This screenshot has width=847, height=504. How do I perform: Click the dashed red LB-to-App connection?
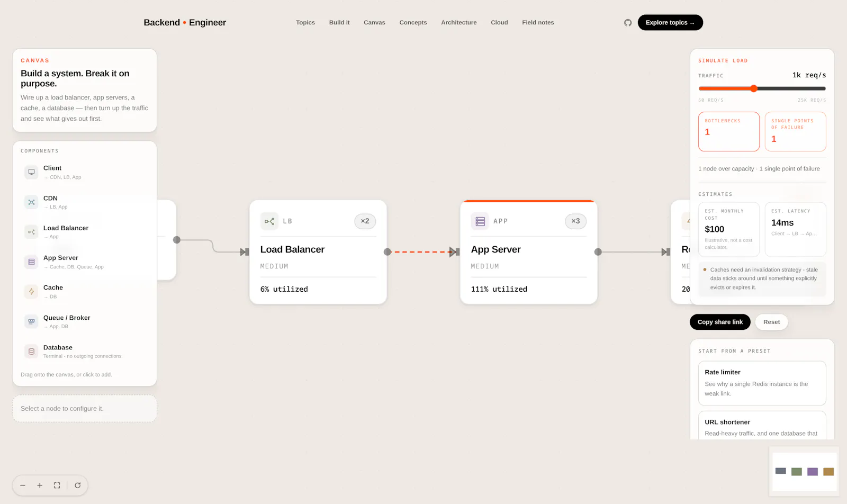coord(421,252)
